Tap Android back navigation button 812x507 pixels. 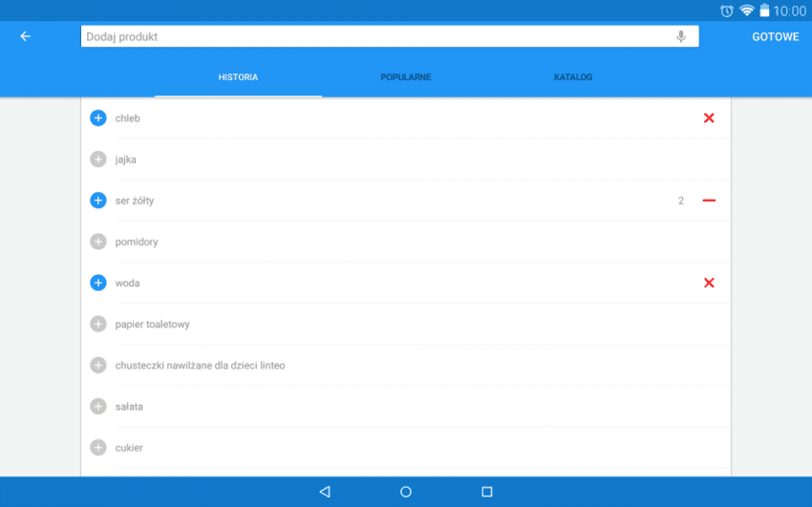pos(325,492)
